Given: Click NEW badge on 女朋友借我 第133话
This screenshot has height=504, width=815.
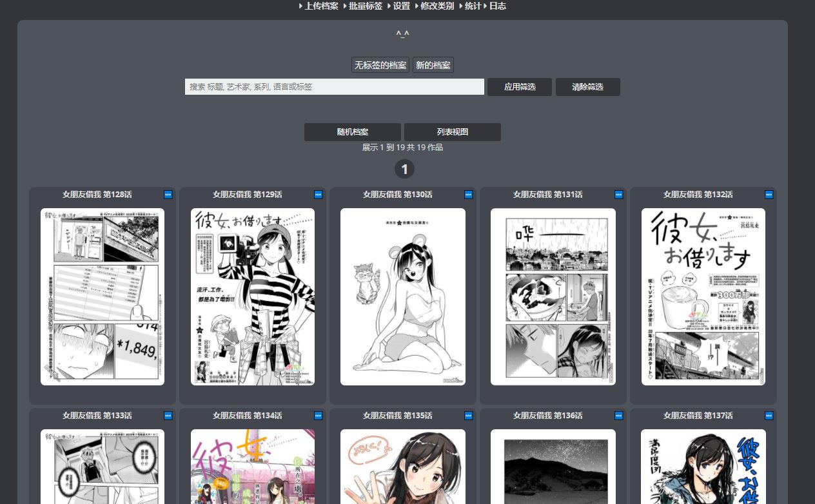Looking at the screenshot, I should click(x=168, y=416).
